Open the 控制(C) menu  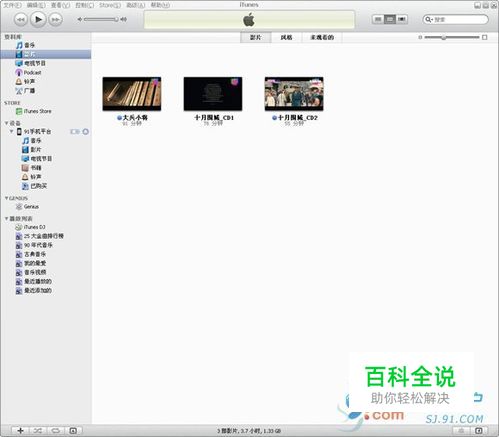coord(85,5)
